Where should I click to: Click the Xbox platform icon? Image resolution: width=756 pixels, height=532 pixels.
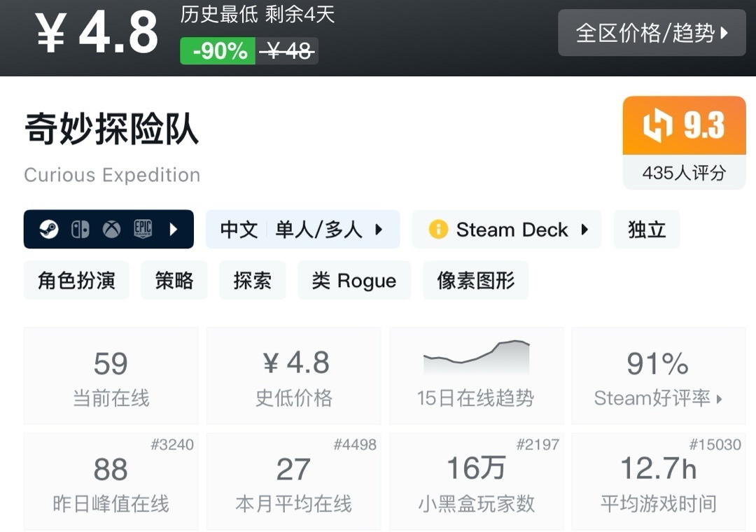coord(112,230)
